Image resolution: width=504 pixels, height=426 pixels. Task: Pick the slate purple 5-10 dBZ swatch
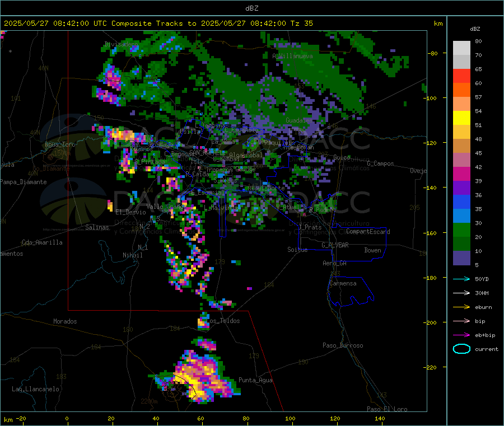461,258
